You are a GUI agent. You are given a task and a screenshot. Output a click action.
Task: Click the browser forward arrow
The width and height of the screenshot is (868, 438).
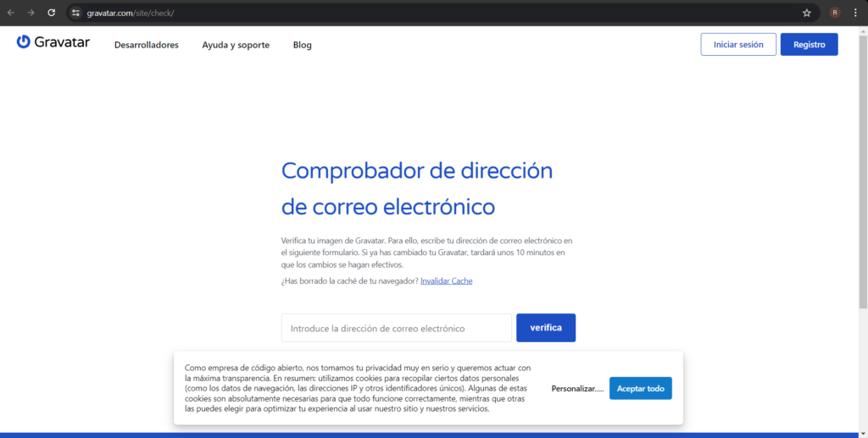coord(31,13)
